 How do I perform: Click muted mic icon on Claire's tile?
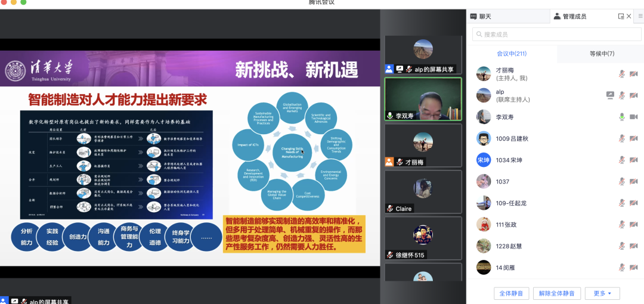click(x=390, y=208)
